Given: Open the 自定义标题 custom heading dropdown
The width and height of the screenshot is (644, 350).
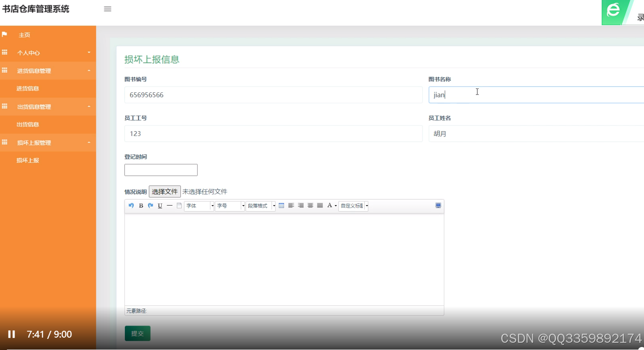Looking at the screenshot, I should 354,206.
